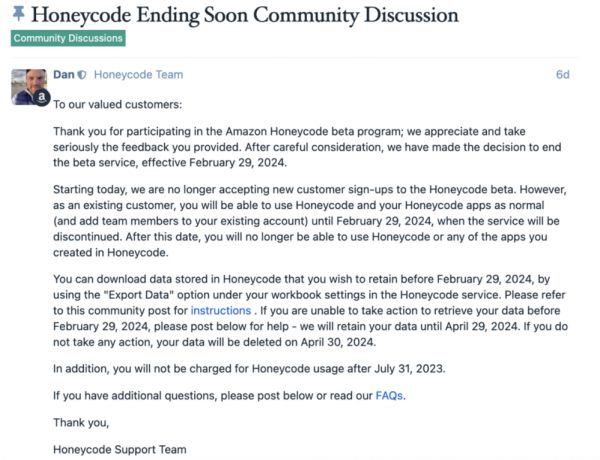Click the moderator shield icon next to Dan
This screenshot has width=600, height=460.
82,75
